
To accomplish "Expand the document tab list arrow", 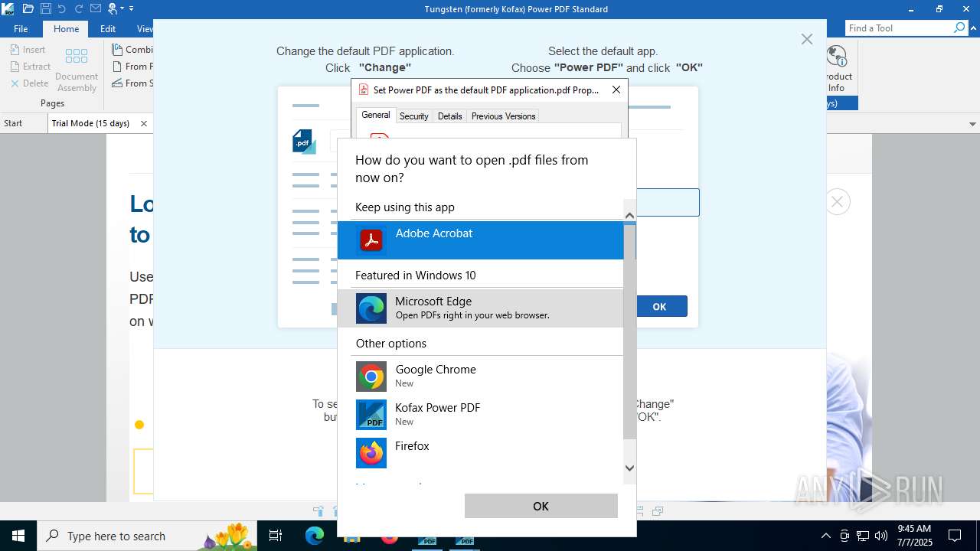I will point(972,124).
